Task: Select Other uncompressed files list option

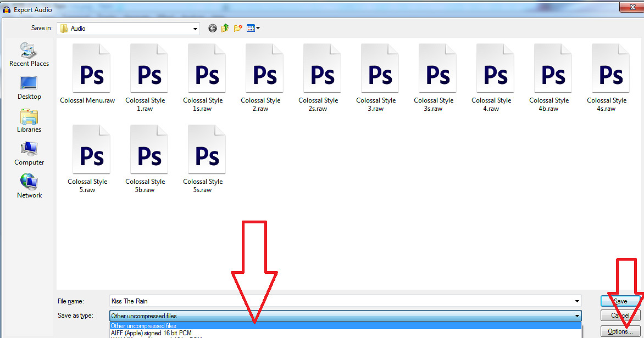Action: (143, 326)
